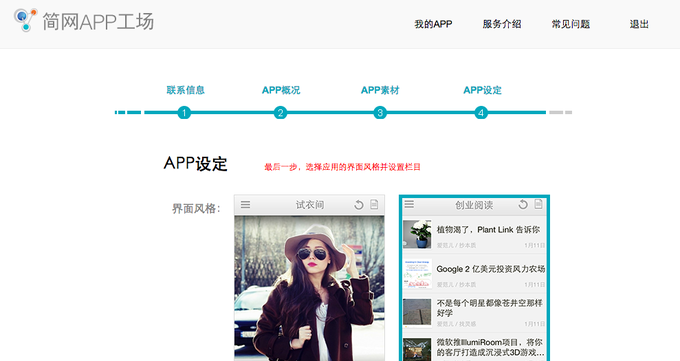Select step 4 circle on progress bar

pyautogui.click(x=481, y=113)
